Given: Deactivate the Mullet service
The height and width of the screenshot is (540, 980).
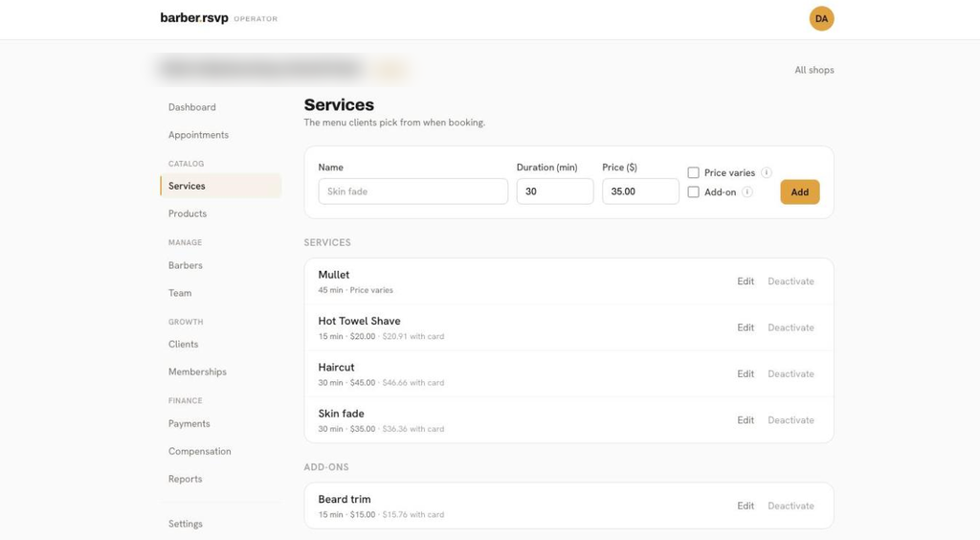Looking at the screenshot, I should [x=791, y=281].
